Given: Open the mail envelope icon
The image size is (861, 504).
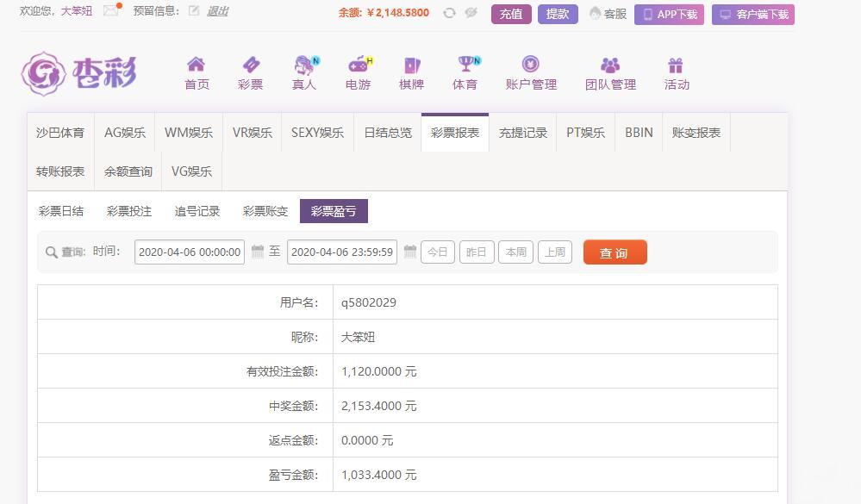Looking at the screenshot, I should click(111, 10).
